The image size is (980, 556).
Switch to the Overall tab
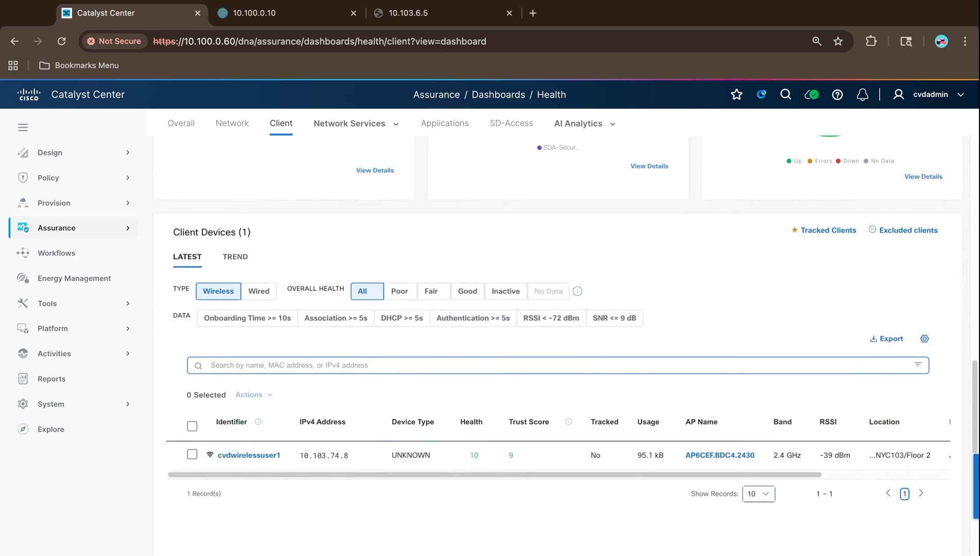pyautogui.click(x=181, y=123)
